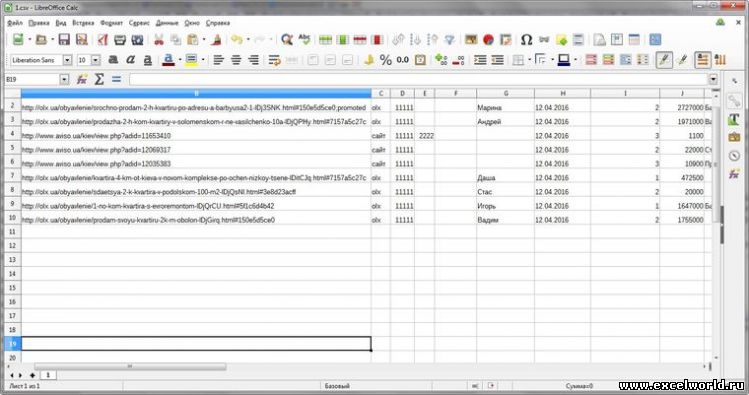Image resolution: width=749 pixels, height=395 pixels.
Task: Click the Save document icon
Action: (x=64, y=40)
